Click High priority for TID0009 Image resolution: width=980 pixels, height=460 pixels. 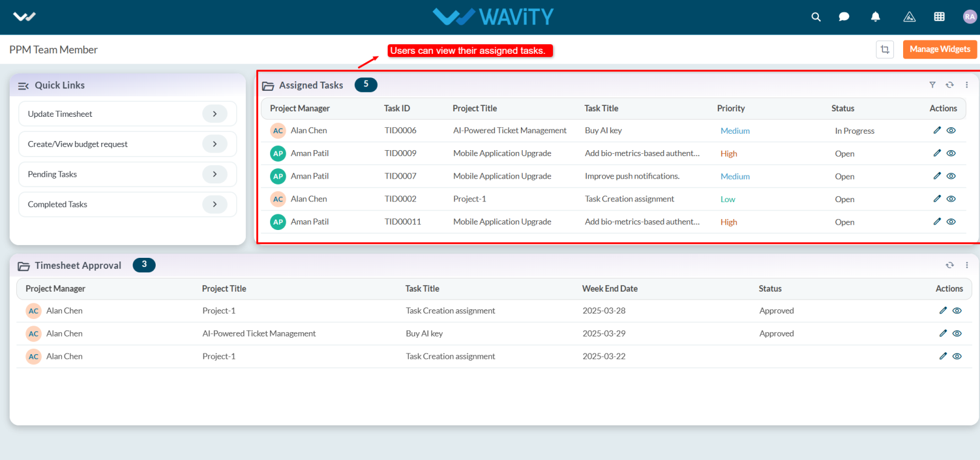tap(729, 154)
